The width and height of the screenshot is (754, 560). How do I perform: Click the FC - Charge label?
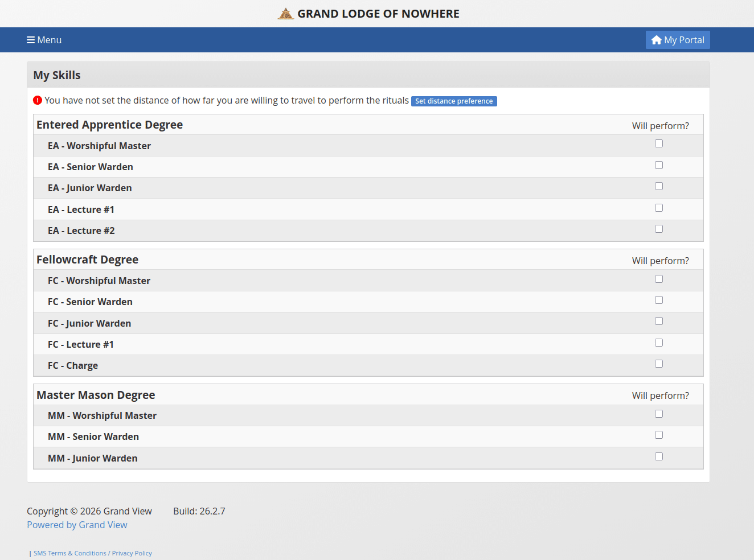pyautogui.click(x=73, y=365)
